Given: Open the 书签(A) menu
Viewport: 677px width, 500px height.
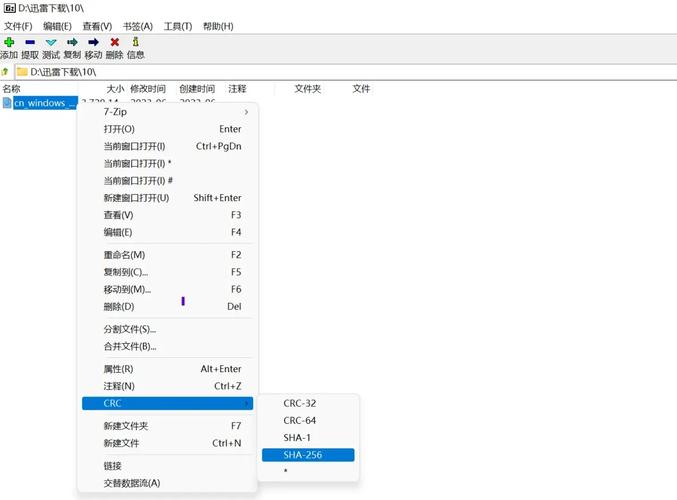Looking at the screenshot, I should (138, 26).
